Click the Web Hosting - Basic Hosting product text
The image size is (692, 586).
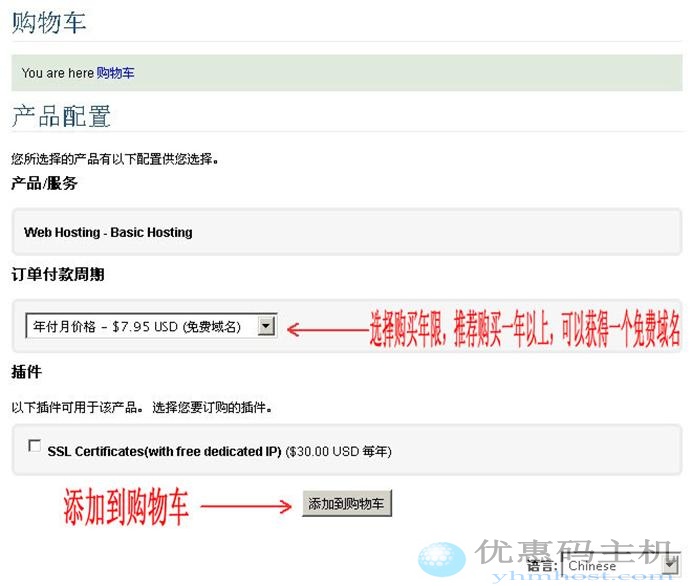108,232
